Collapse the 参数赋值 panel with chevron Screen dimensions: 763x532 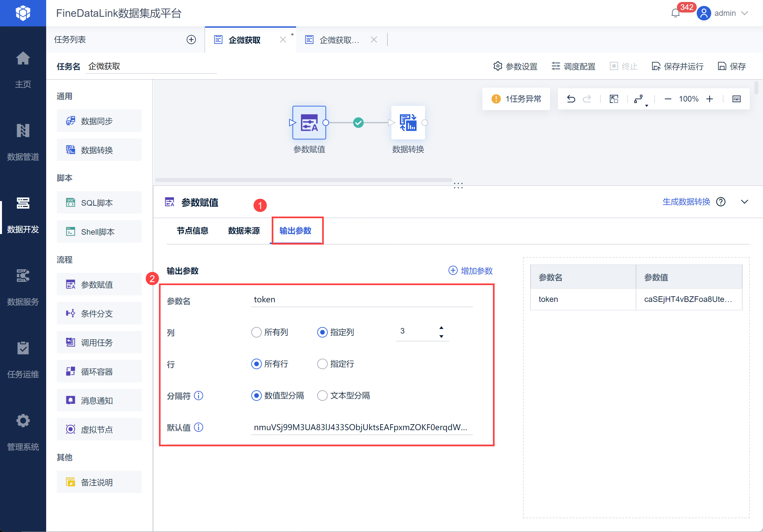pos(745,202)
